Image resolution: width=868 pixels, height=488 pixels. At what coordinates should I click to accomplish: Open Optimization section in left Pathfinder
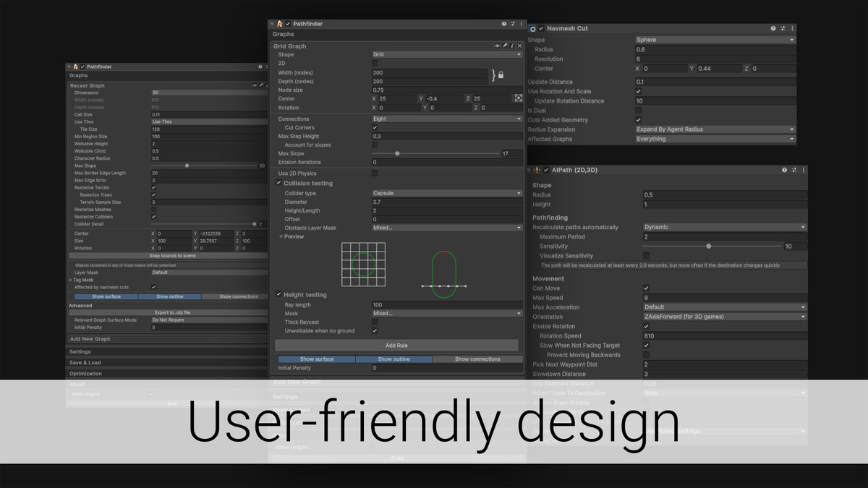168,374
